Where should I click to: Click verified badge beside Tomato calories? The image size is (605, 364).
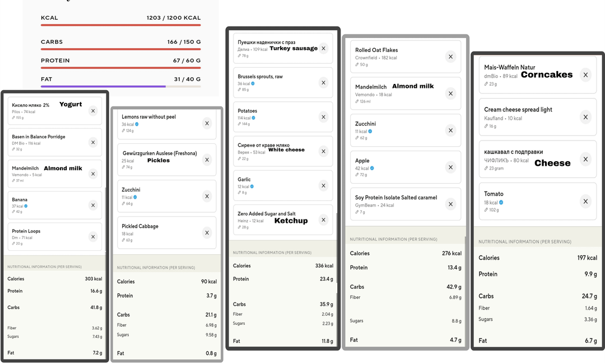501,202
